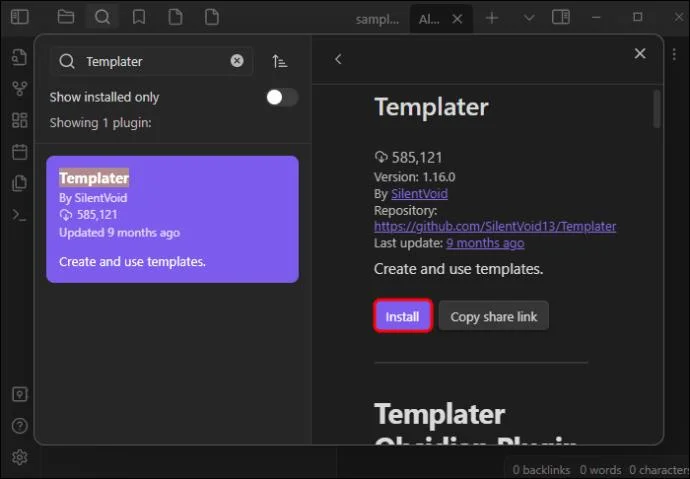The height and width of the screenshot is (479, 690).
Task: Open the quick switcher icon in ribbon
Action: pyautogui.click(x=19, y=57)
